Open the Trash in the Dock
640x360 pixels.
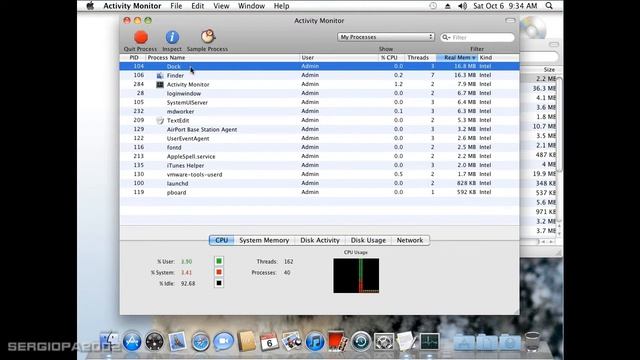pos(532,341)
